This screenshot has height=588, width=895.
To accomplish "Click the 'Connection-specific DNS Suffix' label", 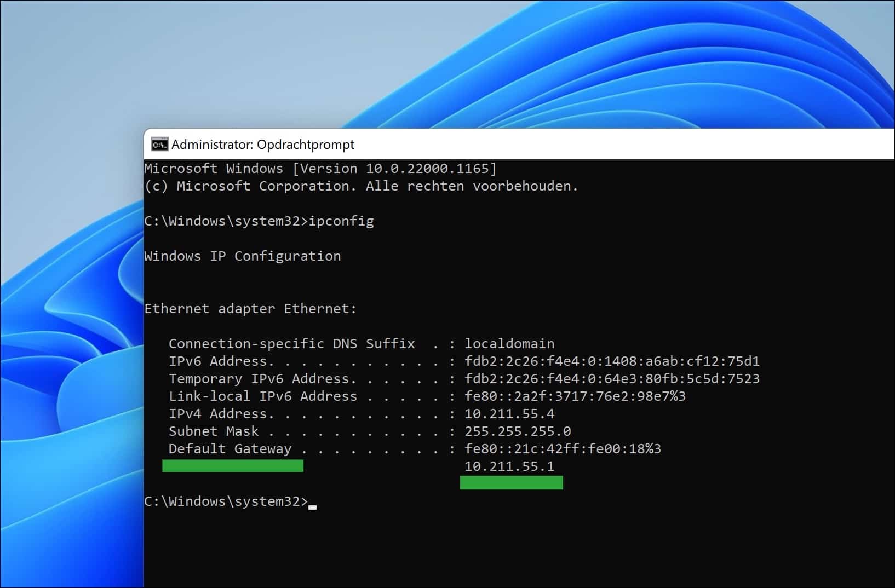I will [291, 344].
